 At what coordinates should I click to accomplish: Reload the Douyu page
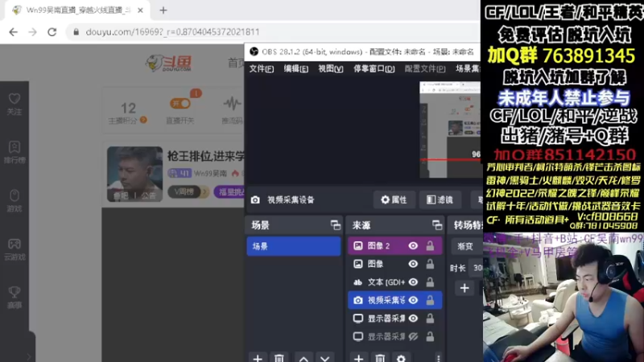52,32
